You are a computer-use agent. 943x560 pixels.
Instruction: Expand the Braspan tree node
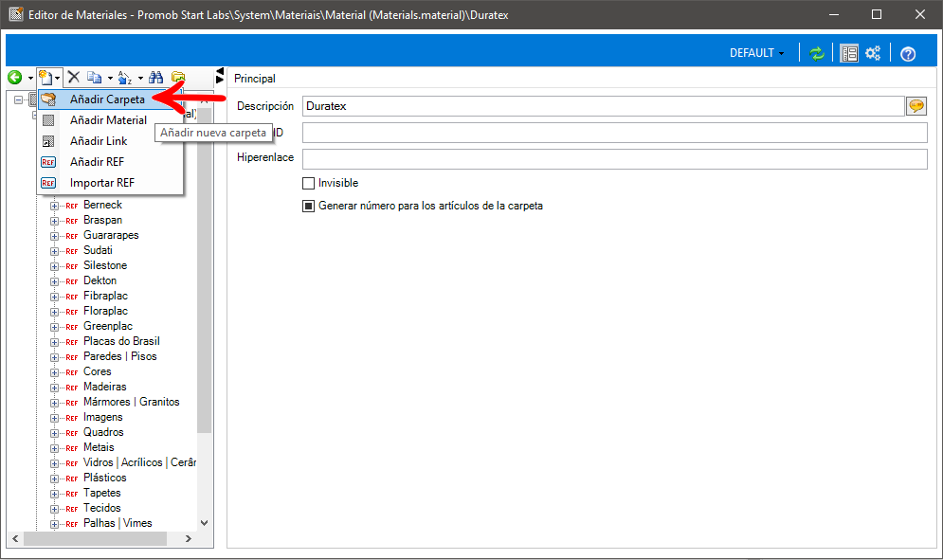pos(54,221)
